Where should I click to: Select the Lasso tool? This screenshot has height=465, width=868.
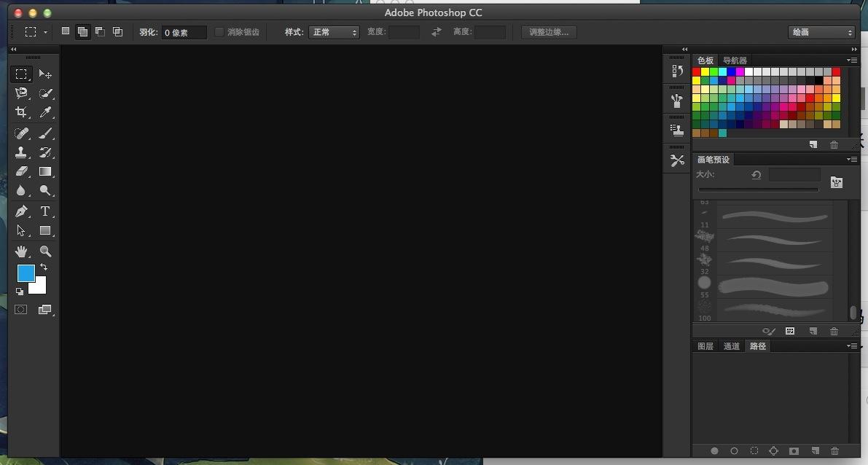[x=21, y=93]
